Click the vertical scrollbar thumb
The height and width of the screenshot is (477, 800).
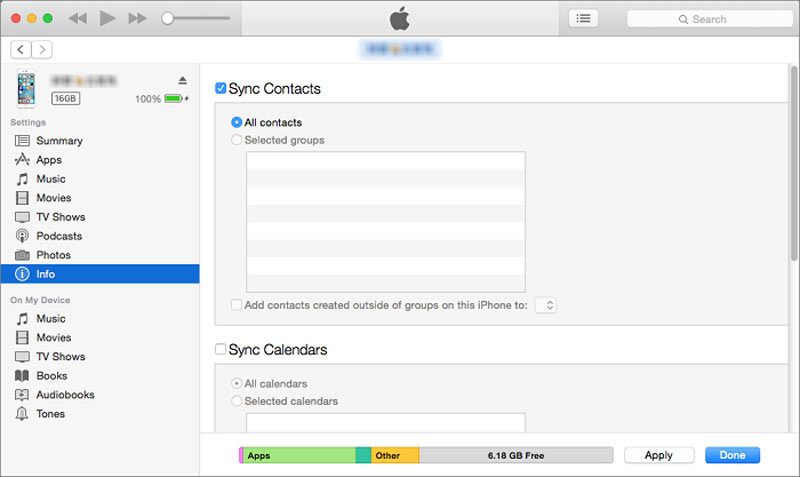point(794,163)
